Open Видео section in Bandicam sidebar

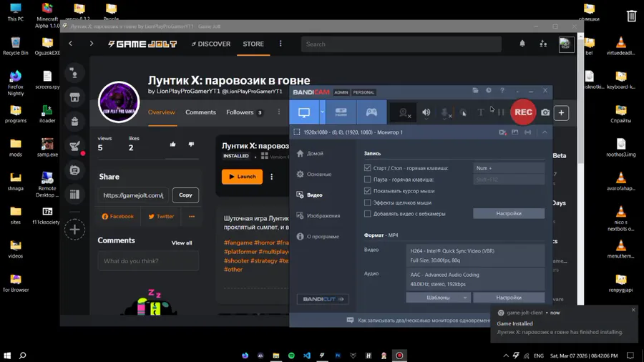pos(310,195)
